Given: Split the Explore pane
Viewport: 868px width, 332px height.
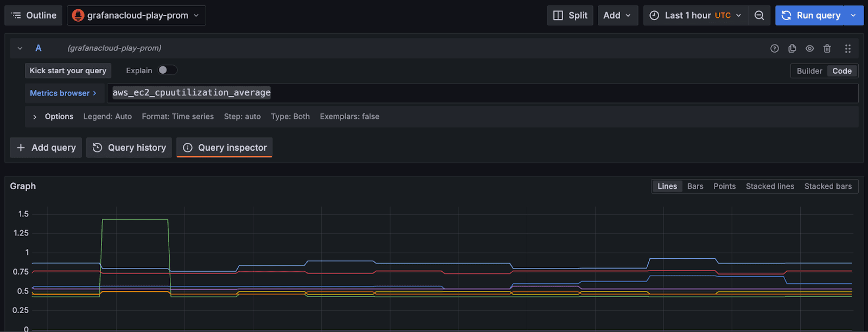Looking at the screenshot, I should point(570,15).
